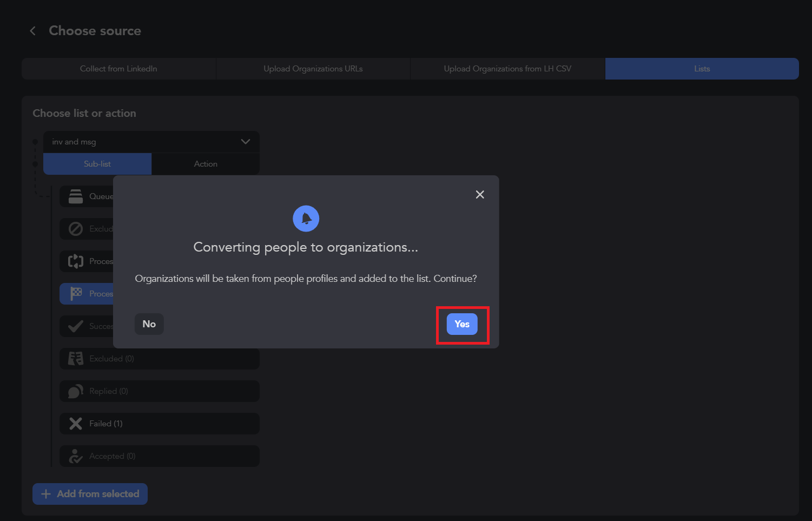Click the checkered flag icon
812x521 pixels.
coord(76,294)
